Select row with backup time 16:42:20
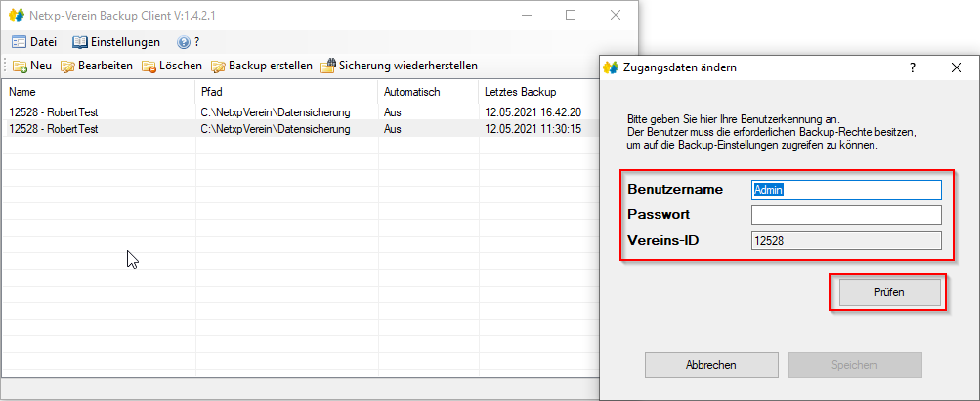The image size is (980, 401). click(x=300, y=112)
